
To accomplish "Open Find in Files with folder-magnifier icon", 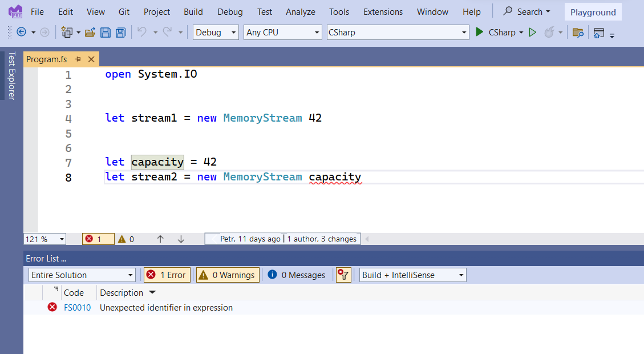I will click(578, 33).
